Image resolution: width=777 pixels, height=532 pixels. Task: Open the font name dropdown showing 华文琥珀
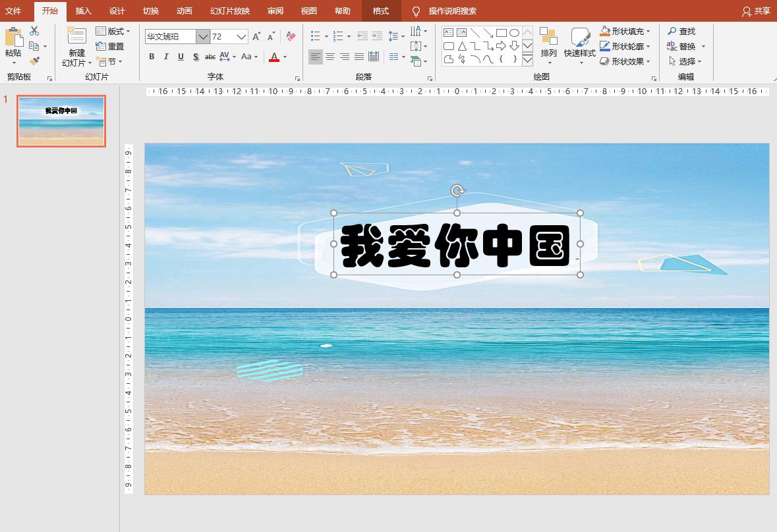202,36
